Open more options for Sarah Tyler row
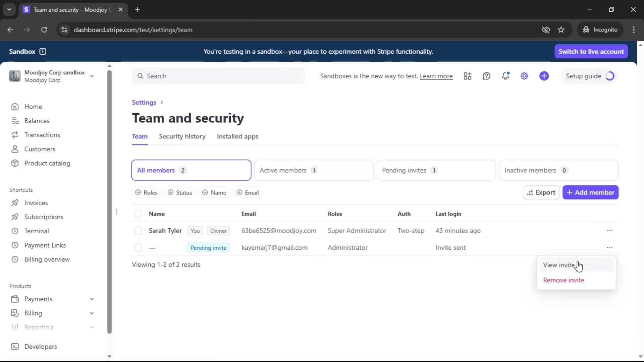This screenshot has width=644, height=362. (609, 231)
